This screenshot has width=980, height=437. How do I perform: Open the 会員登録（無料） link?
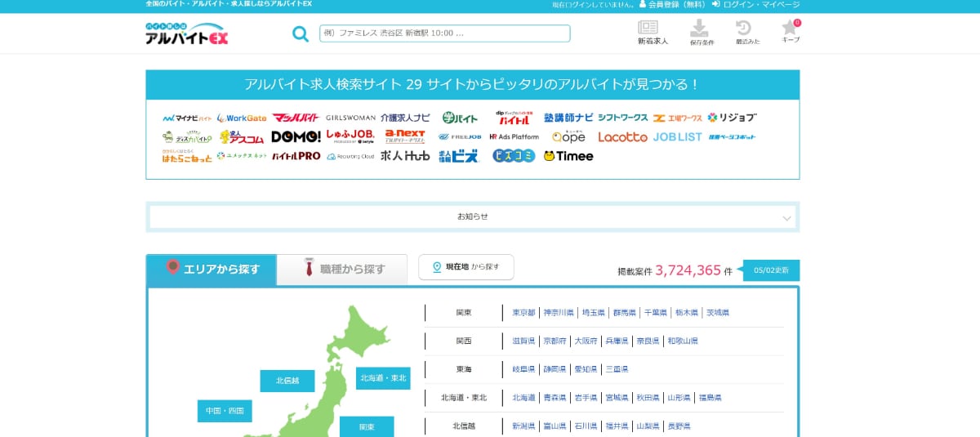click(673, 5)
